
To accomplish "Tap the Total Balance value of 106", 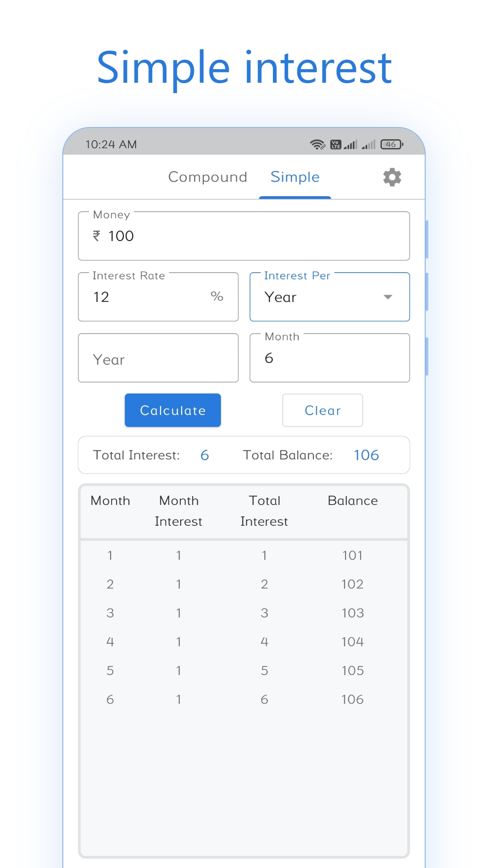I will (366, 455).
